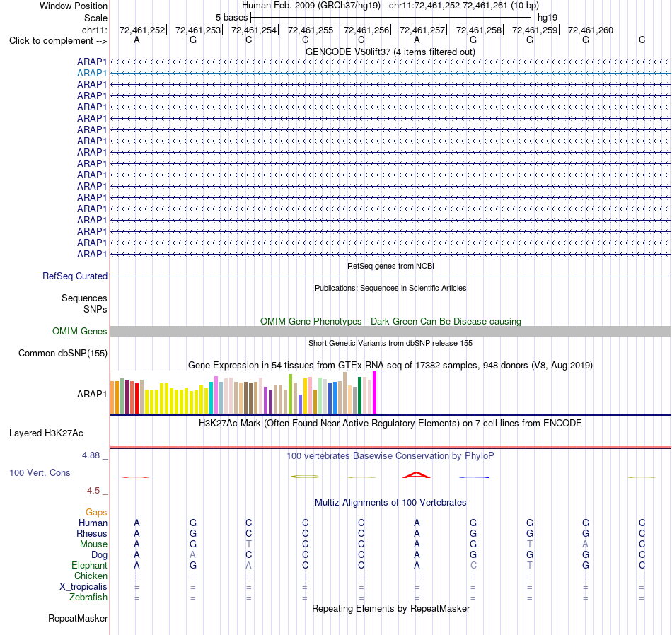This screenshot has width=672, height=635.
Task: Click the 'X_tropicalis' alignment row label
Action: coord(83,587)
